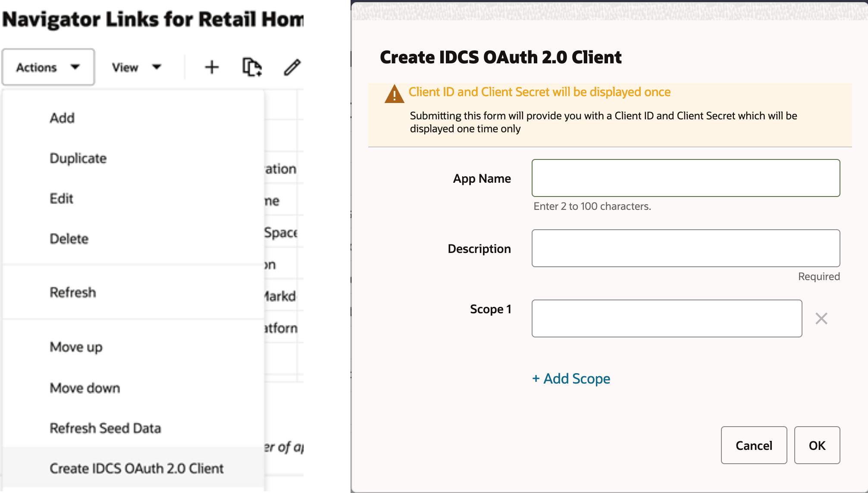Click the Cancel button in dialog

754,445
